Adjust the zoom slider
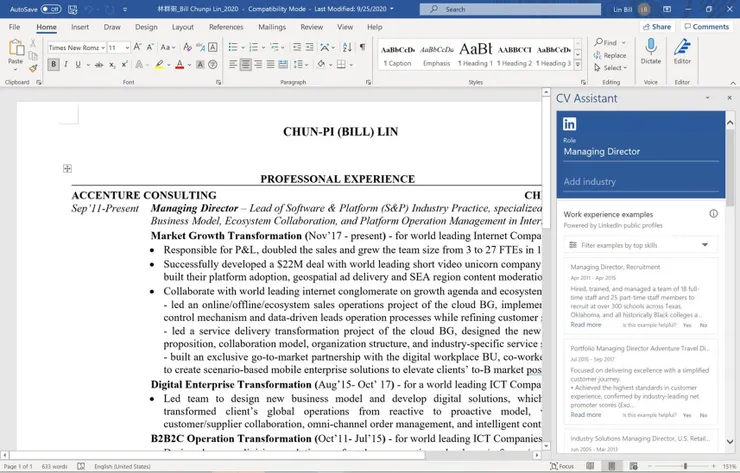This screenshot has height=473, width=740. point(685,466)
